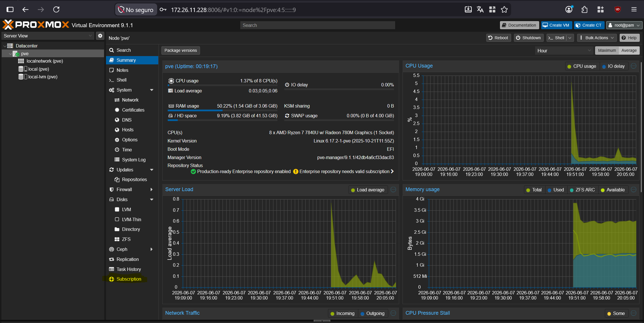Collapse the Memory usage panel
Viewport: 644px width, 323px height.
(x=633, y=189)
